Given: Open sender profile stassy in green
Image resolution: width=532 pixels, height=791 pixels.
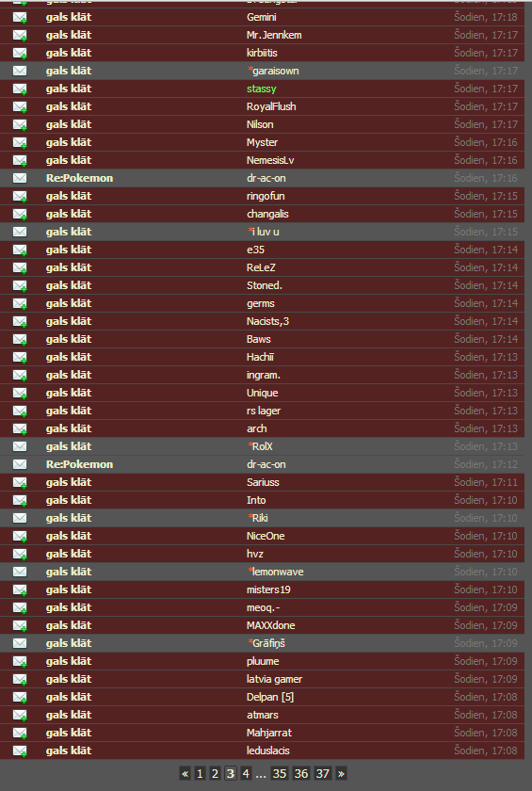Looking at the screenshot, I should point(261,89).
